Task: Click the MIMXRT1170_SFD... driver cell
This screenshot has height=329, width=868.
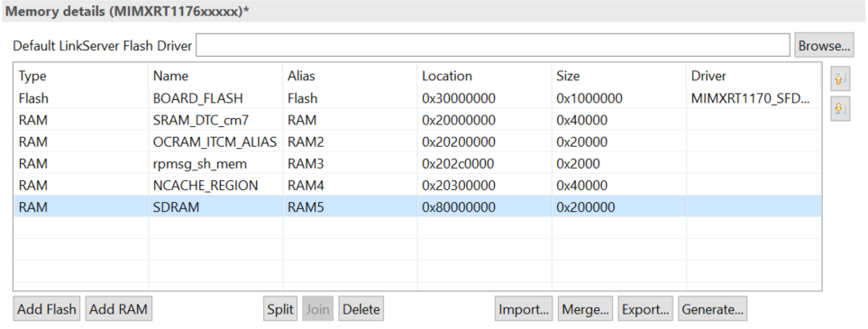Action: point(754,98)
